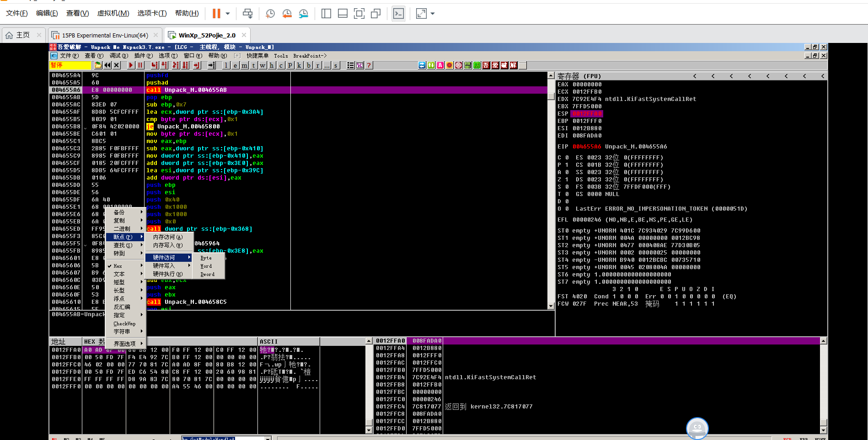
Task: Expand the 复制 submenu
Action: tap(124, 220)
